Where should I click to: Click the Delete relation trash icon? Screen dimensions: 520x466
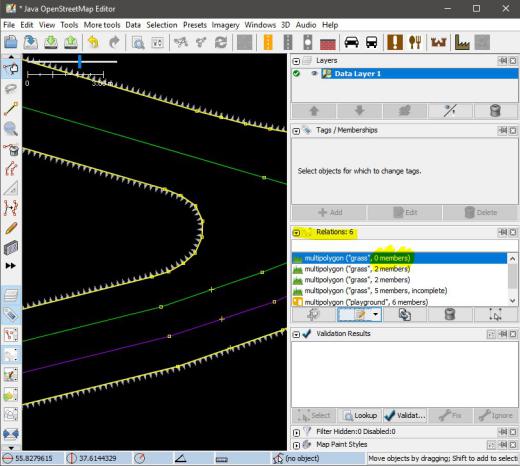(450, 314)
